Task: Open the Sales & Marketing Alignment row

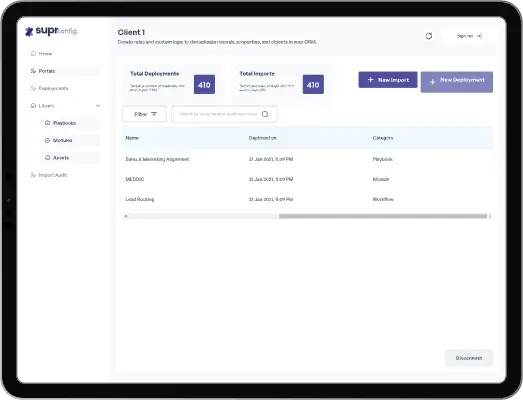Action: point(307,159)
